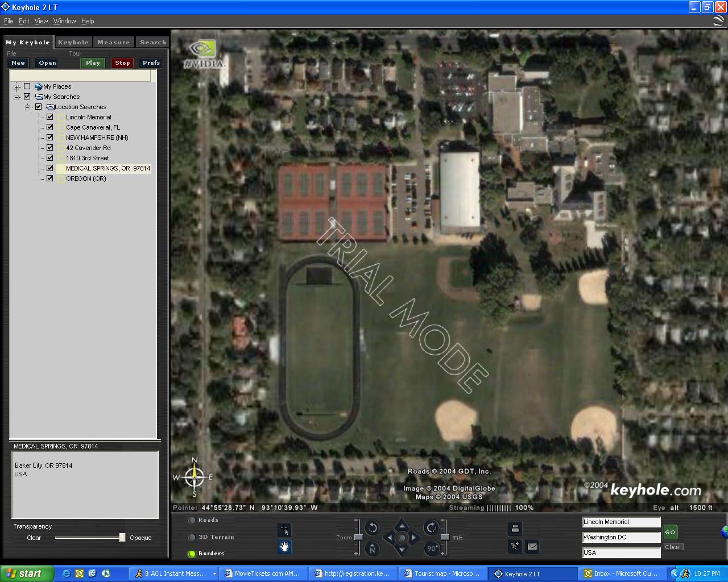Click the compass rose on the map
This screenshot has height=582, width=728.
tap(195, 476)
